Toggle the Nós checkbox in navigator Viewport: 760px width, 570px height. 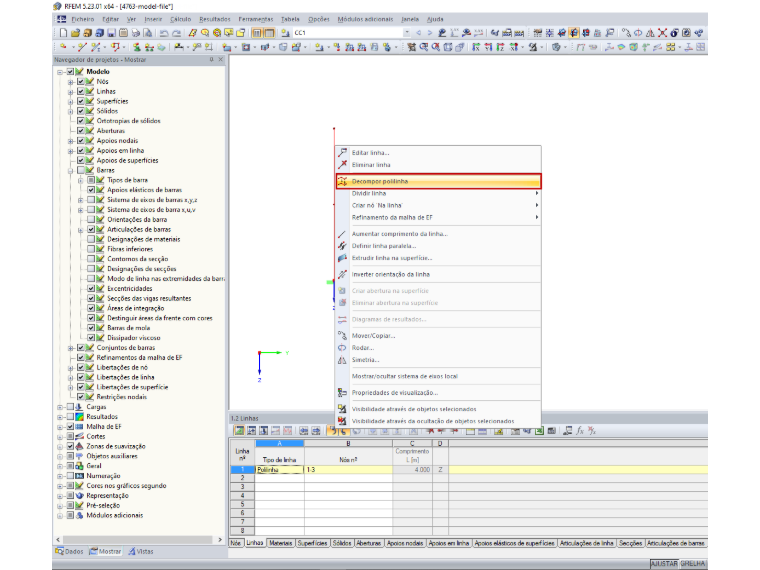coord(80,81)
